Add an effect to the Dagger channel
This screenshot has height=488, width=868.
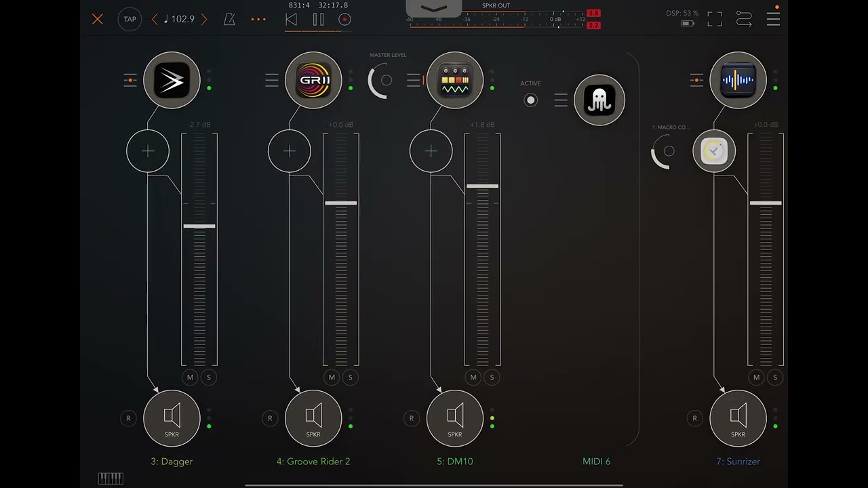point(148,151)
